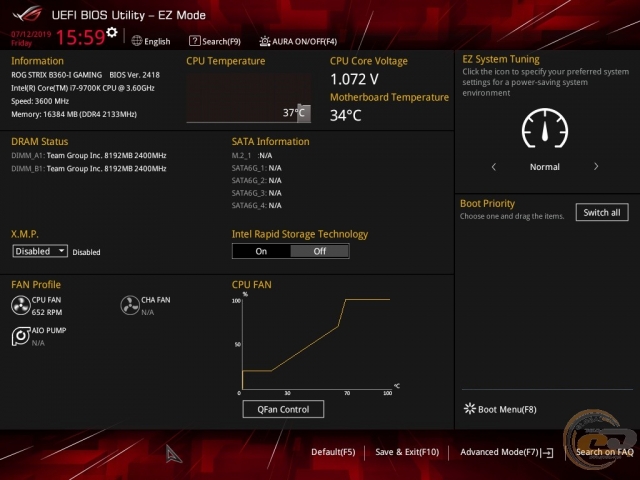
Task: Open Boot Menu(F8) label
Action: pyautogui.click(x=507, y=409)
